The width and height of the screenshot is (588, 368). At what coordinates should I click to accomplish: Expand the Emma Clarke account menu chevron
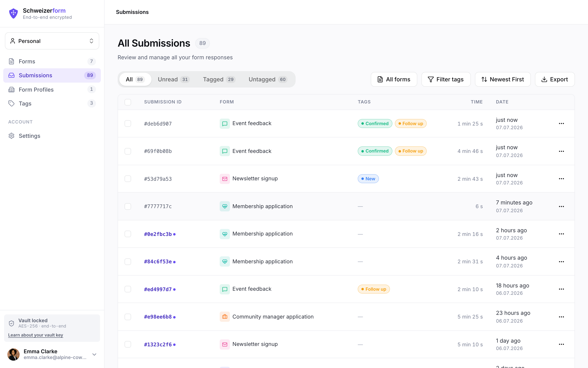coord(95,354)
